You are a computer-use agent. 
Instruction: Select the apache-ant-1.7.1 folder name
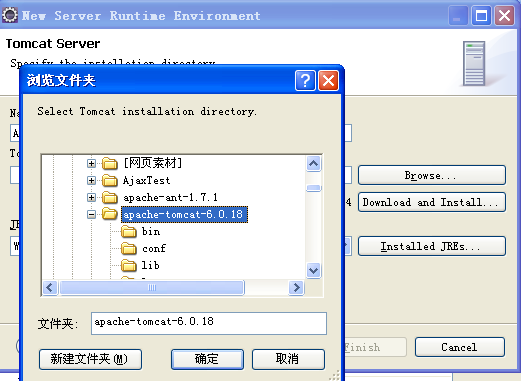click(170, 197)
